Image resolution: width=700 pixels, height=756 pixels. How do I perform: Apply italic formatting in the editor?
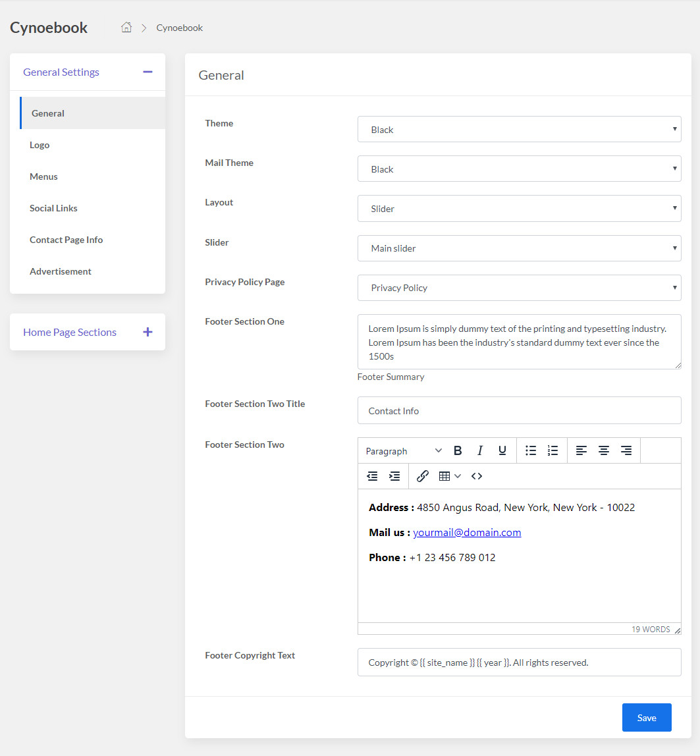click(480, 450)
